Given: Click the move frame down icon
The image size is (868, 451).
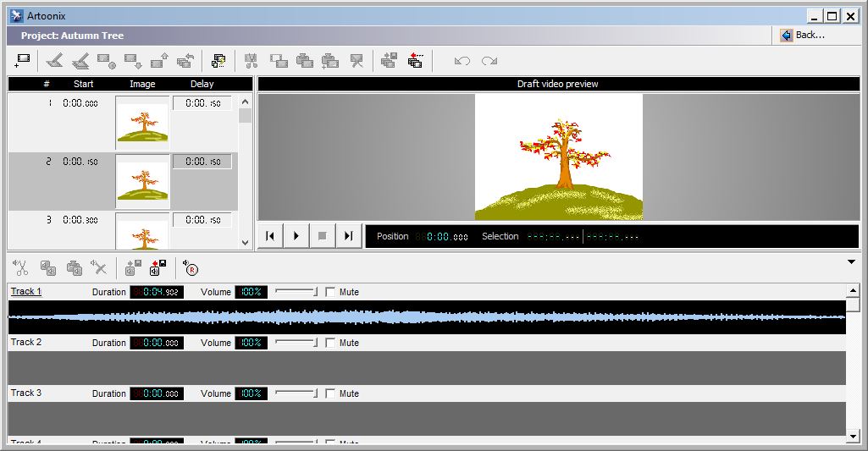Looking at the screenshot, I should (x=133, y=60).
